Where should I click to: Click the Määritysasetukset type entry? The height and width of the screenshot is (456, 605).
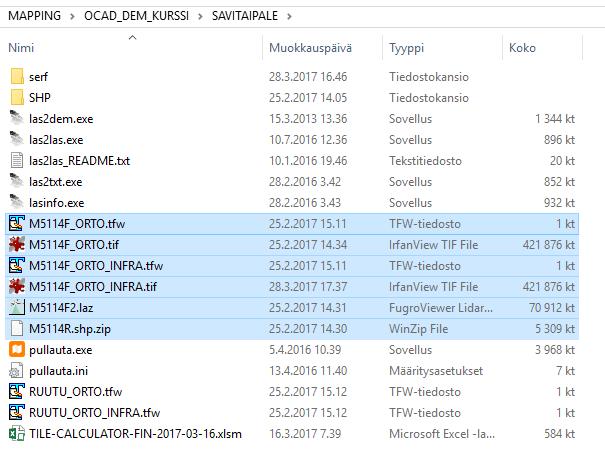coord(436,371)
